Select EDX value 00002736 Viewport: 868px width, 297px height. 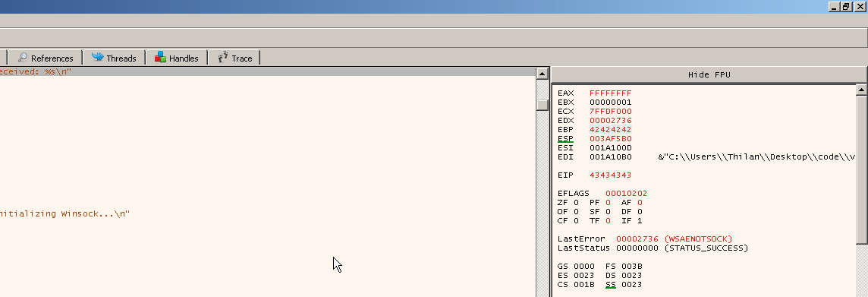611,120
